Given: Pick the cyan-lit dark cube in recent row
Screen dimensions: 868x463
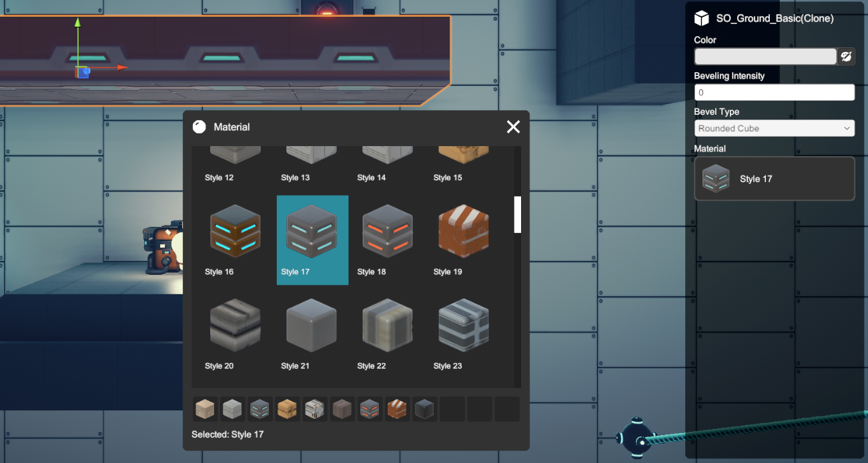Looking at the screenshot, I should [260, 409].
